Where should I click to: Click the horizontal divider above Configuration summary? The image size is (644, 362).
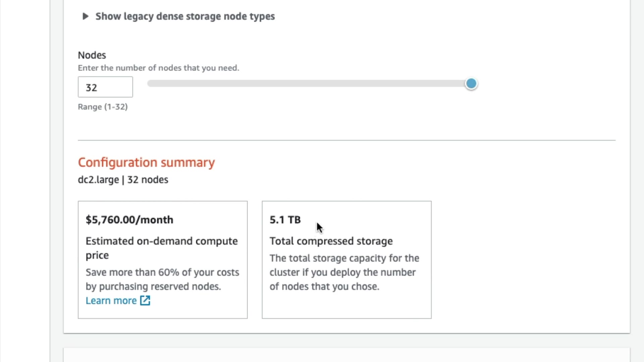point(346,140)
